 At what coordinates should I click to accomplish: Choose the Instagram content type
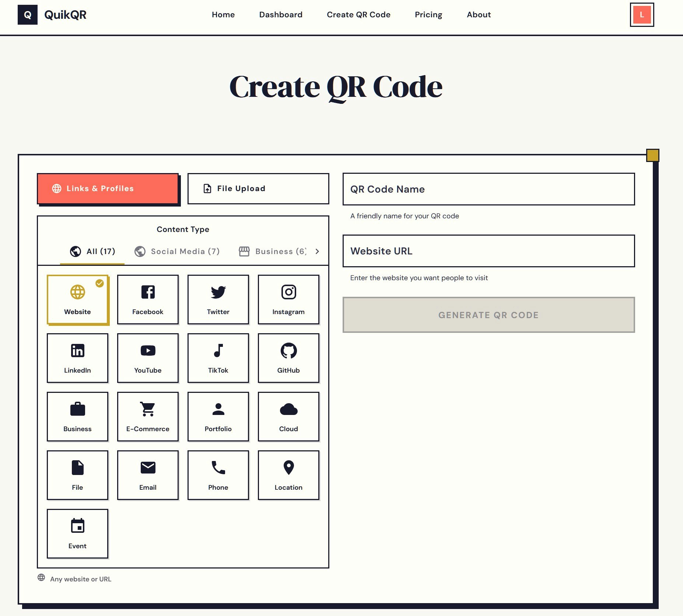[x=288, y=299]
